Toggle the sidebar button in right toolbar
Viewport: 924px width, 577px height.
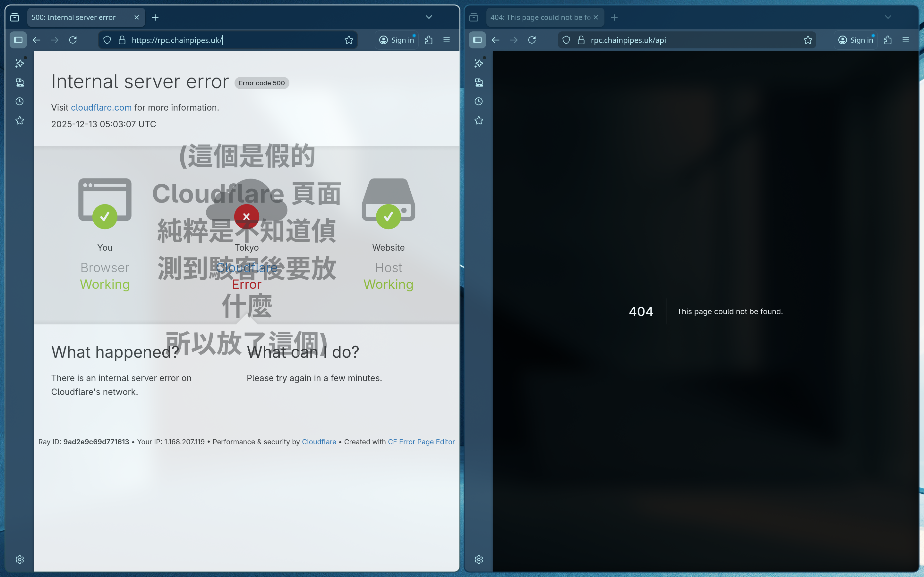477,40
